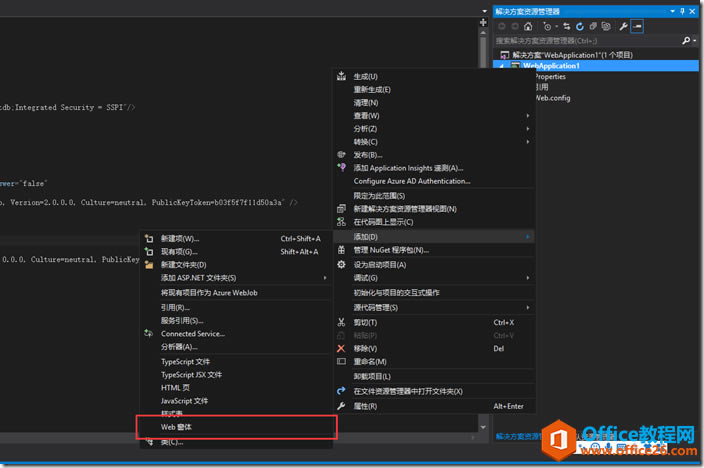Collapse the WebApplication1 project node

pyautogui.click(x=504, y=66)
